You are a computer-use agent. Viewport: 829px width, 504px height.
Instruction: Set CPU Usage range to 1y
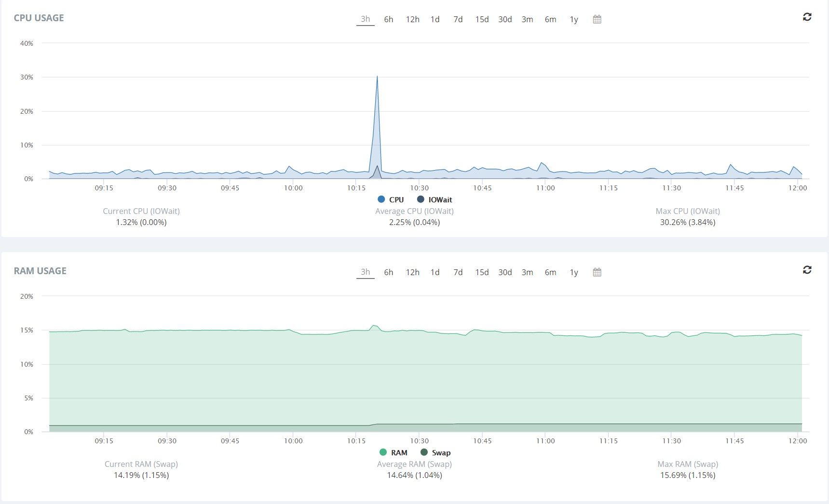pyautogui.click(x=574, y=19)
